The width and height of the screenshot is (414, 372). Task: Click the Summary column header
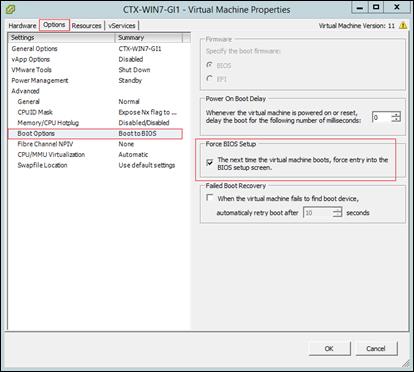pyautogui.click(x=149, y=38)
